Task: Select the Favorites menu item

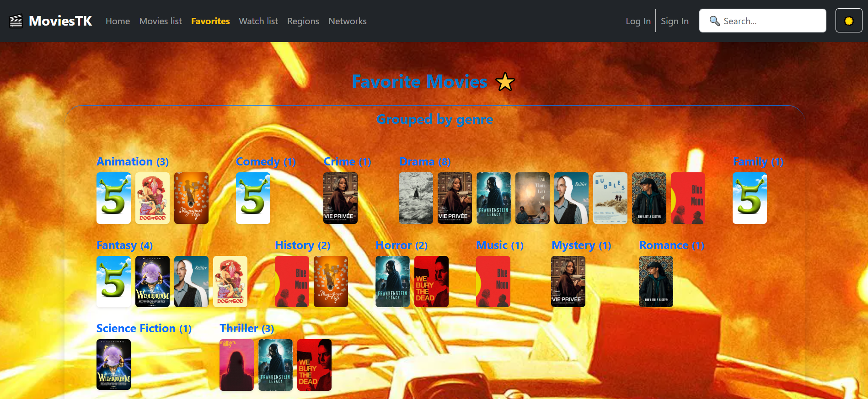Action: [210, 21]
